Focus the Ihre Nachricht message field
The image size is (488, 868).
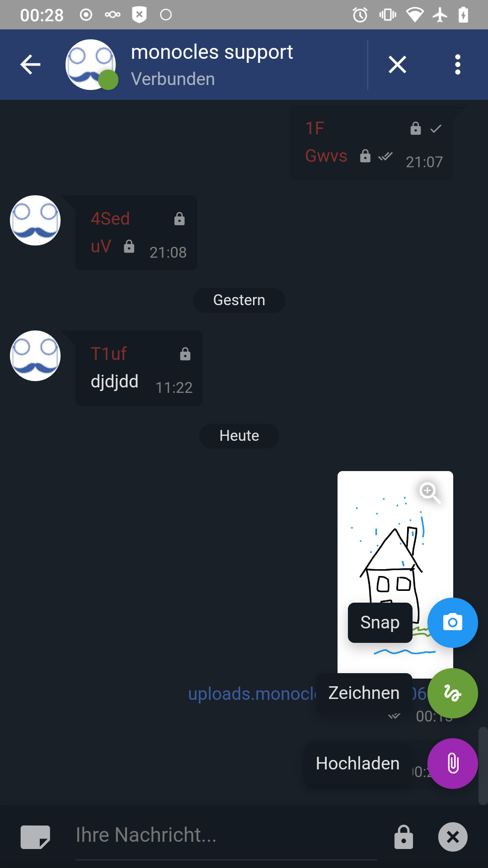tap(226, 835)
